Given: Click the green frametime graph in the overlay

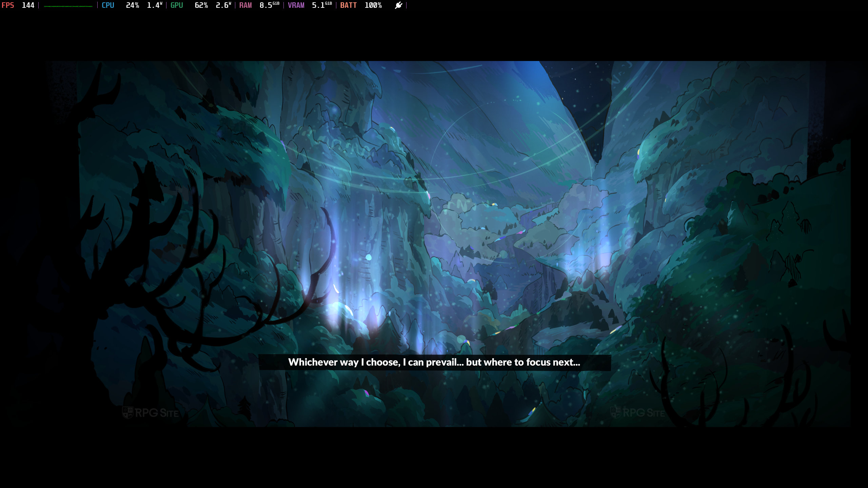Looking at the screenshot, I should [68, 6].
